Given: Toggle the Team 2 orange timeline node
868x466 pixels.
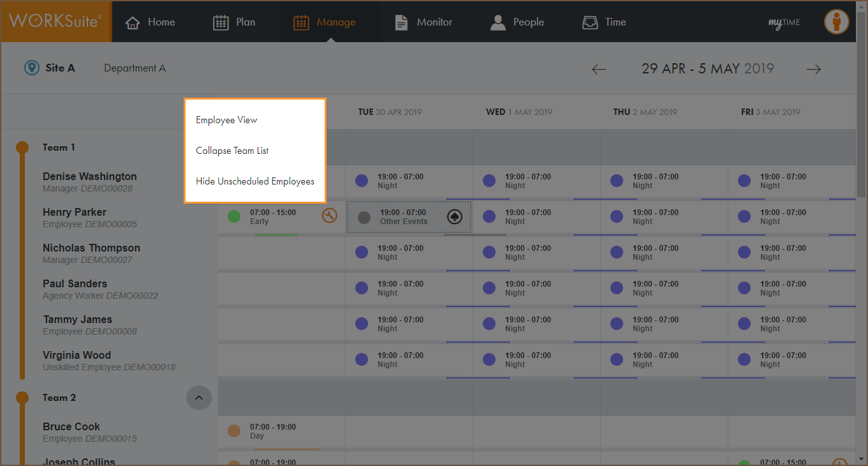Looking at the screenshot, I should pyautogui.click(x=22, y=398).
